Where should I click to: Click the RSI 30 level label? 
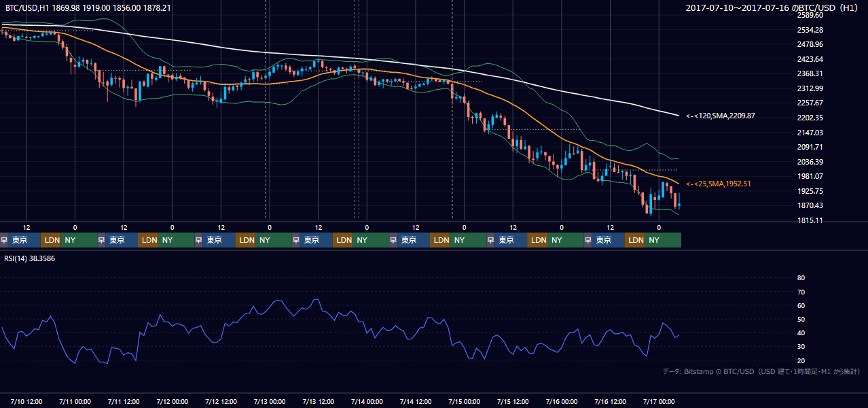click(x=801, y=347)
